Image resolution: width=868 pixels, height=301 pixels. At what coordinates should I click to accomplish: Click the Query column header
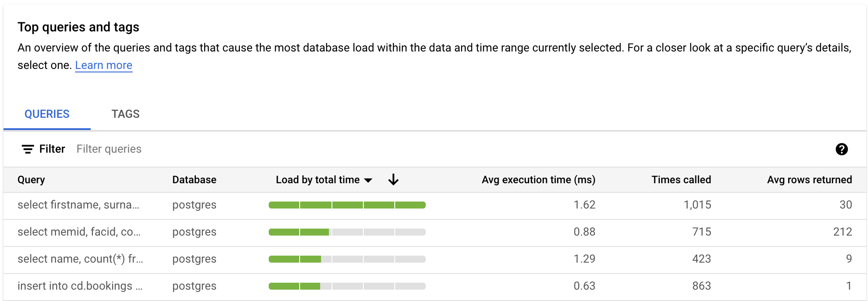coord(31,179)
